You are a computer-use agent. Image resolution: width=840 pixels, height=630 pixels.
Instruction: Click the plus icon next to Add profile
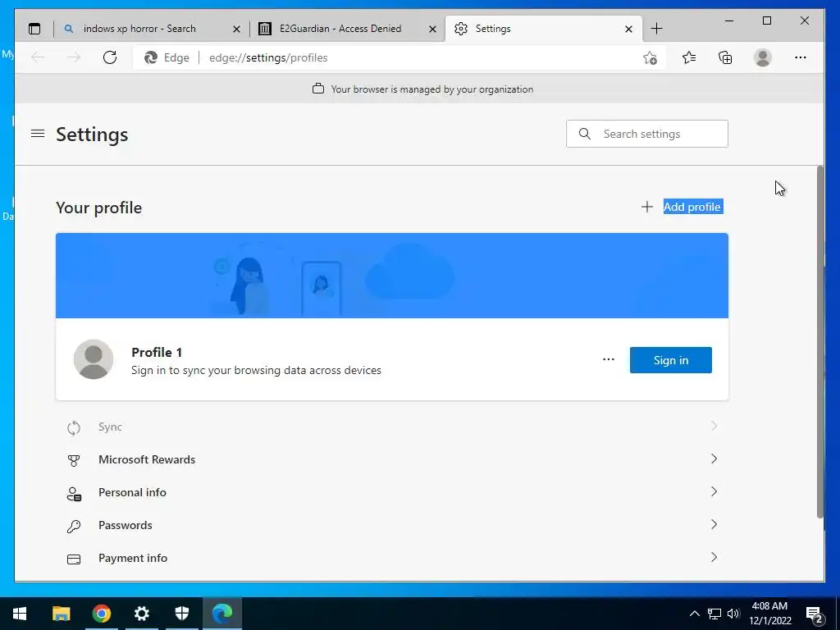point(646,207)
